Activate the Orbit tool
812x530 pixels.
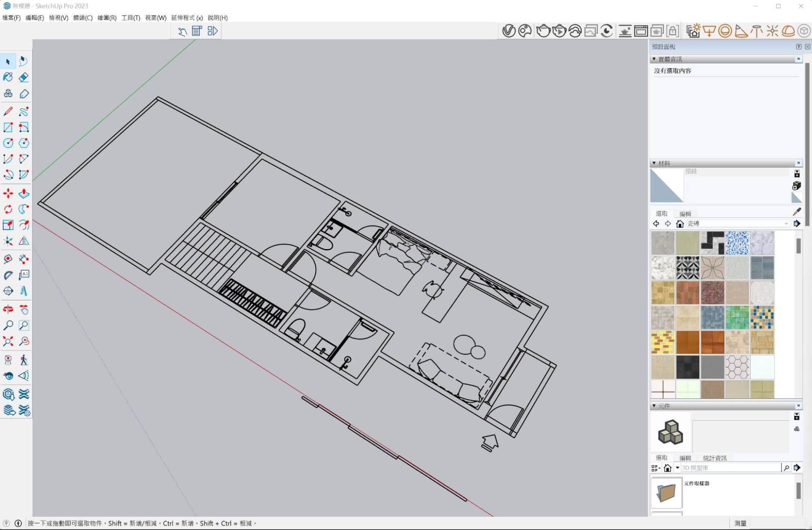(8, 310)
